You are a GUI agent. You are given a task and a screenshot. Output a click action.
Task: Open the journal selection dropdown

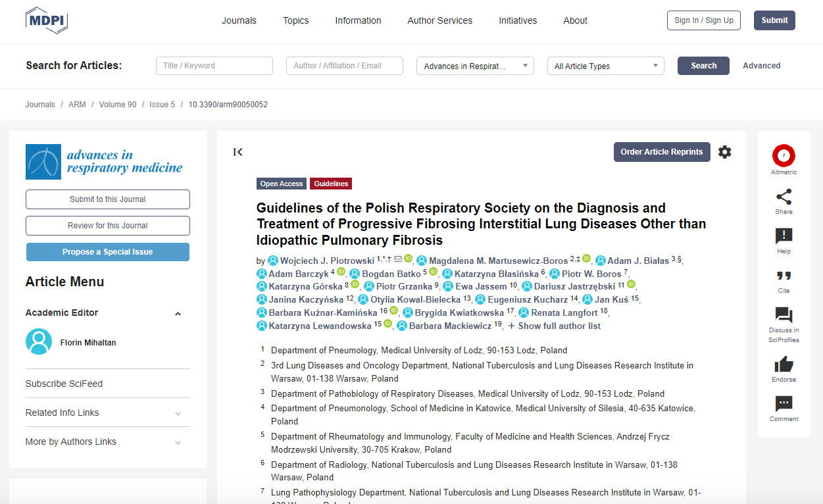coord(474,66)
